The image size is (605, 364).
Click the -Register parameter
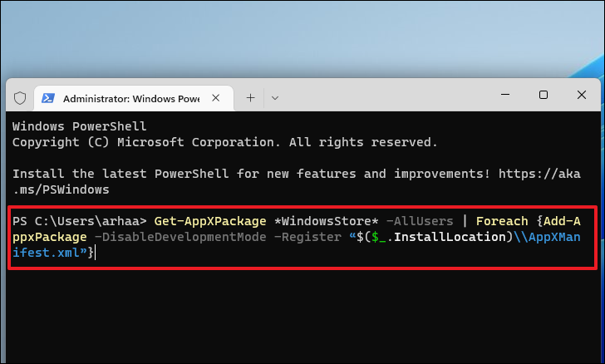(307, 237)
